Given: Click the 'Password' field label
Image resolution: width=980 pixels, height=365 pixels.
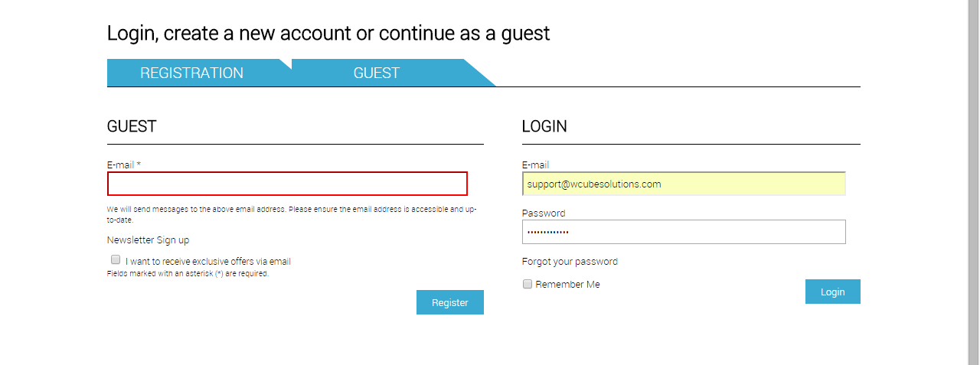Looking at the screenshot, I should point(544,213).
